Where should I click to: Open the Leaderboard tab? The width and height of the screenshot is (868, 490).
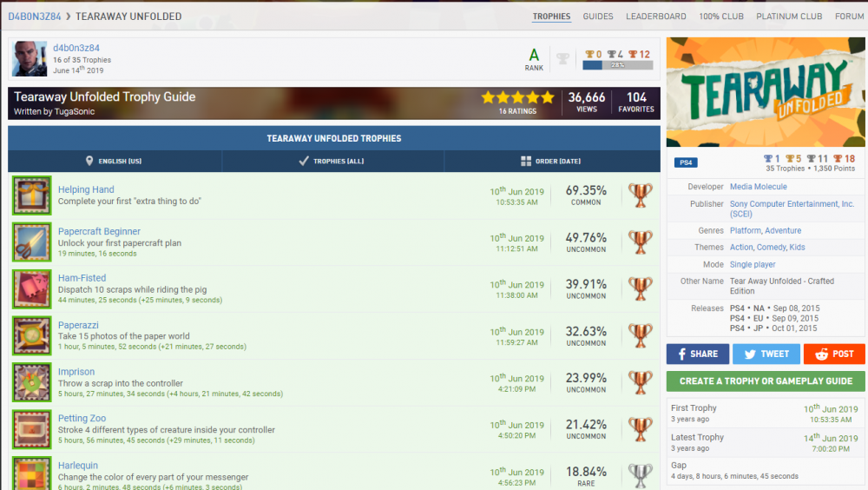click(656, 17)
